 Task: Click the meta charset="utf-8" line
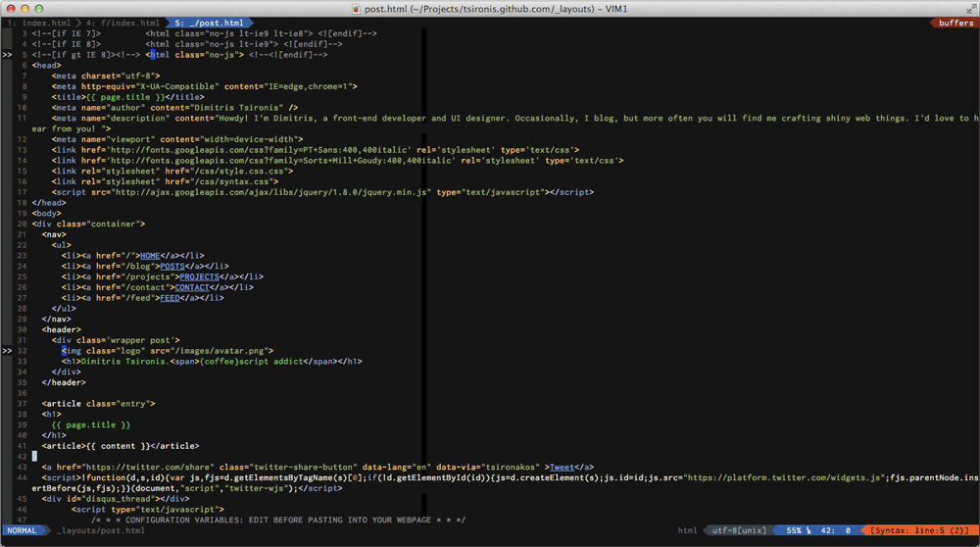click(106, 76)
